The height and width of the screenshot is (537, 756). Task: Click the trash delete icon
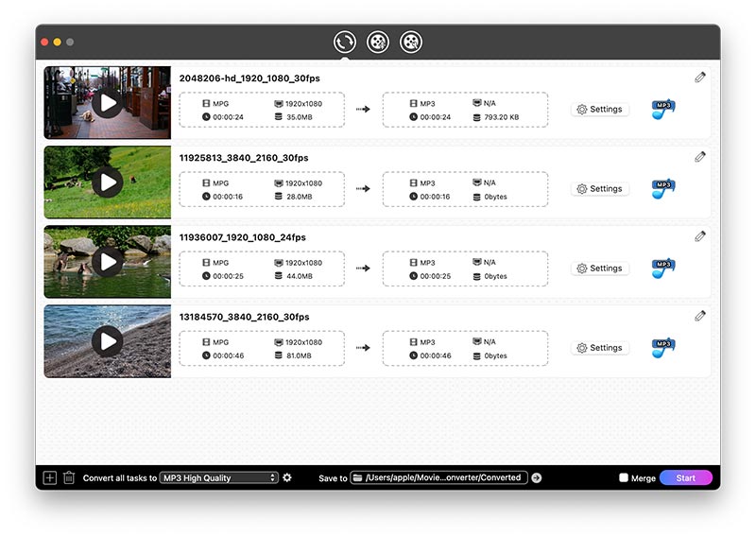69,477
